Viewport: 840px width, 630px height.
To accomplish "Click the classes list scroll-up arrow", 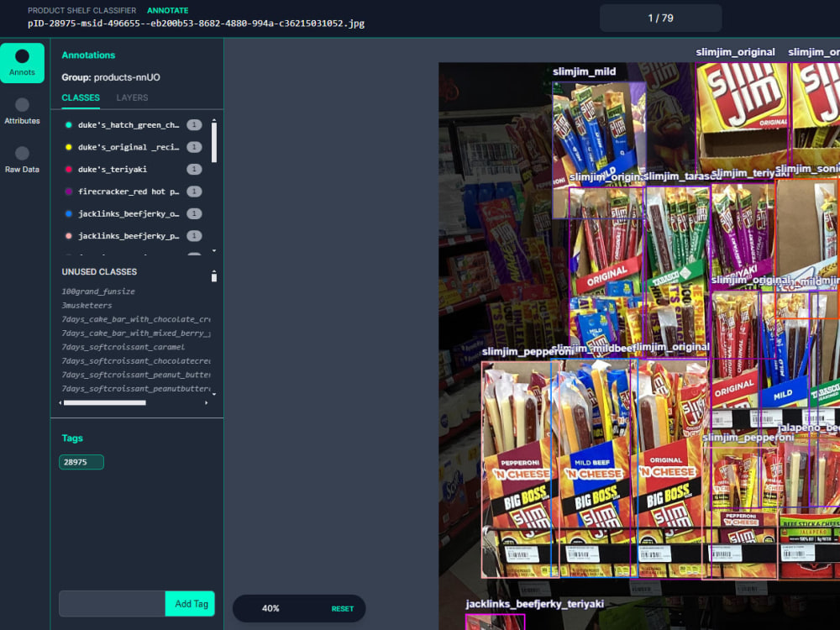I will [x=214, y=120].
